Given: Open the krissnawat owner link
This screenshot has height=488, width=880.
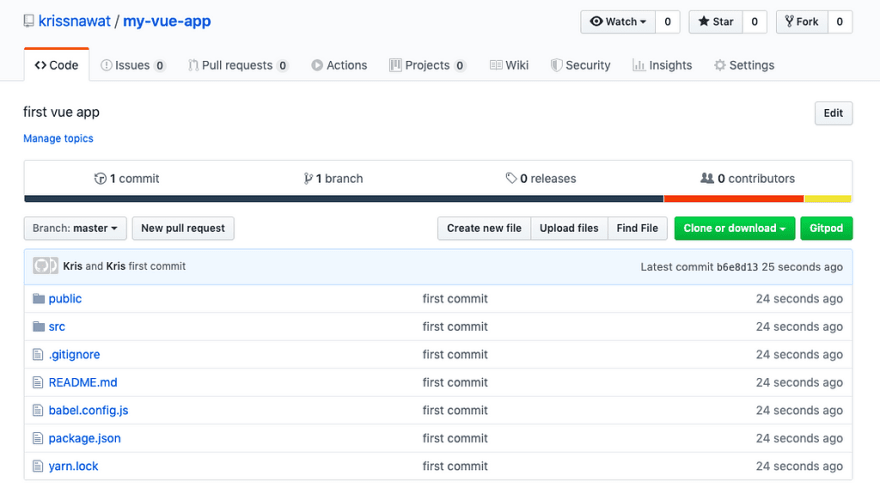Looking at the screenshot, I should coord(75,21).
